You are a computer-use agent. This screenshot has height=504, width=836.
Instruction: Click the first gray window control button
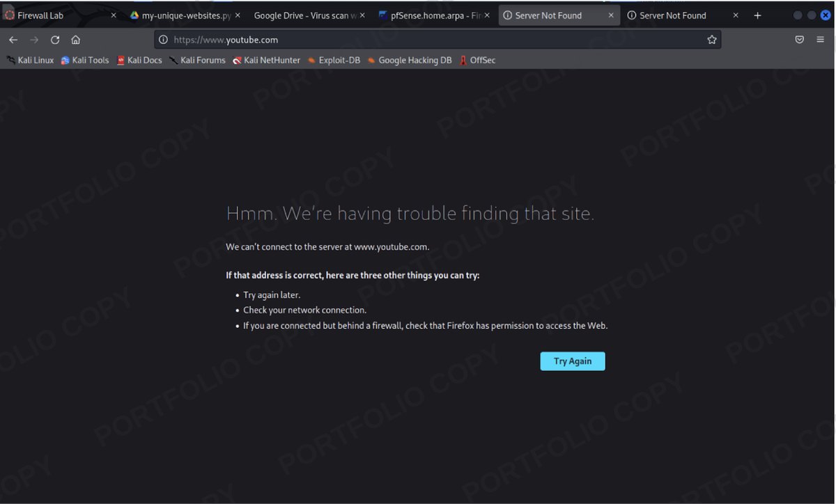point(798,15)
